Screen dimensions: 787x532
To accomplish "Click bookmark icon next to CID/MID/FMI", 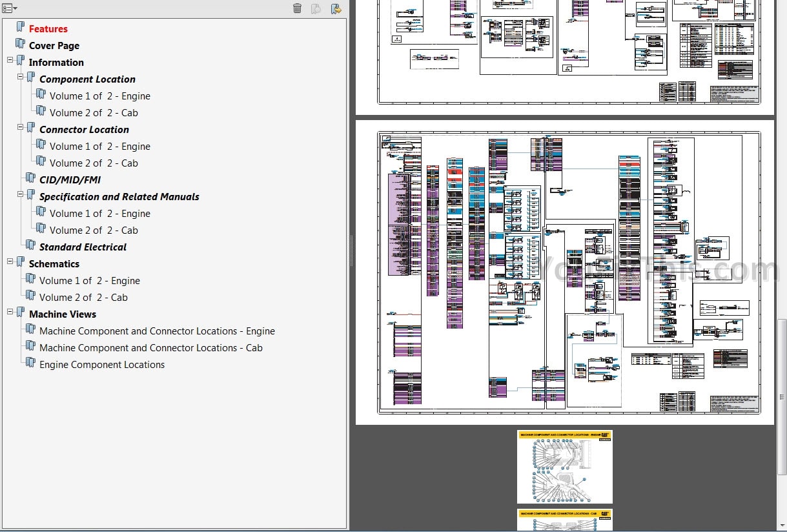I will click(x=31, y=179).
